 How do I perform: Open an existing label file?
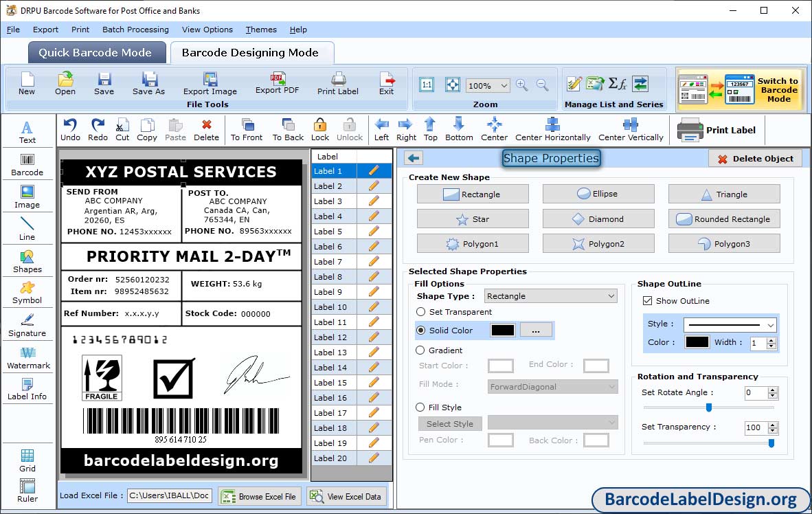pyautogui.click(x=65, y=84)
